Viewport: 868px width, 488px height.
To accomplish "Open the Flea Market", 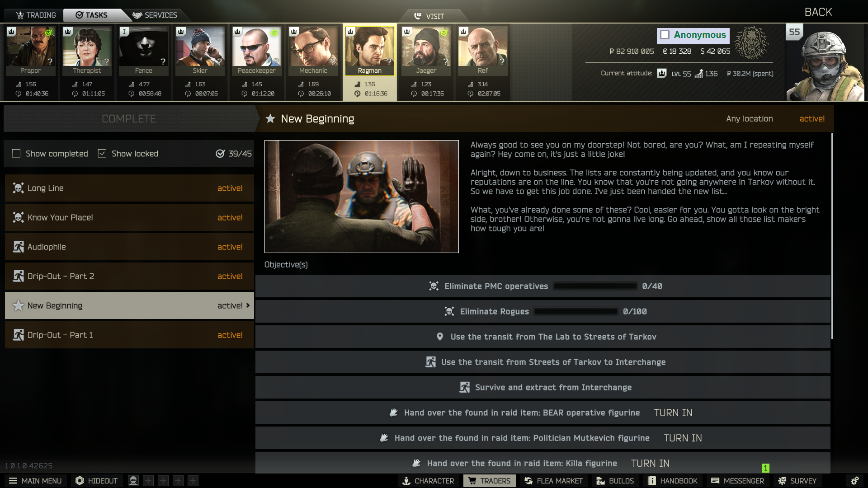I will pyautogui.click(x=553, y=481).
